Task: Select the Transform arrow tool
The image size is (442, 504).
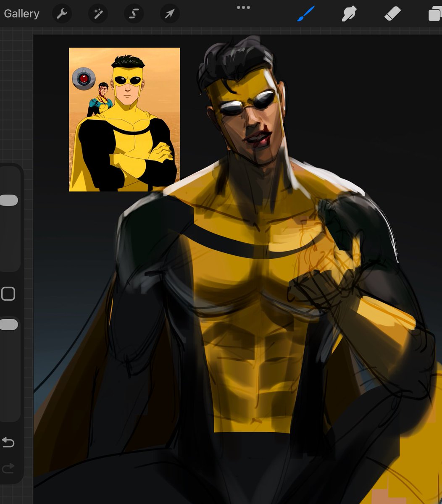Action: coord(170,14)
